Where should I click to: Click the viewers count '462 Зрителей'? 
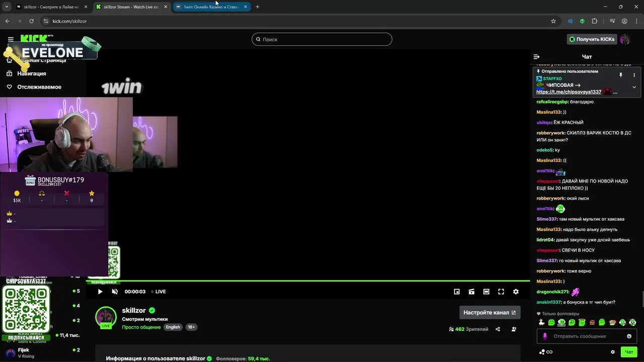pyautogui.click(x=468, y=329)
